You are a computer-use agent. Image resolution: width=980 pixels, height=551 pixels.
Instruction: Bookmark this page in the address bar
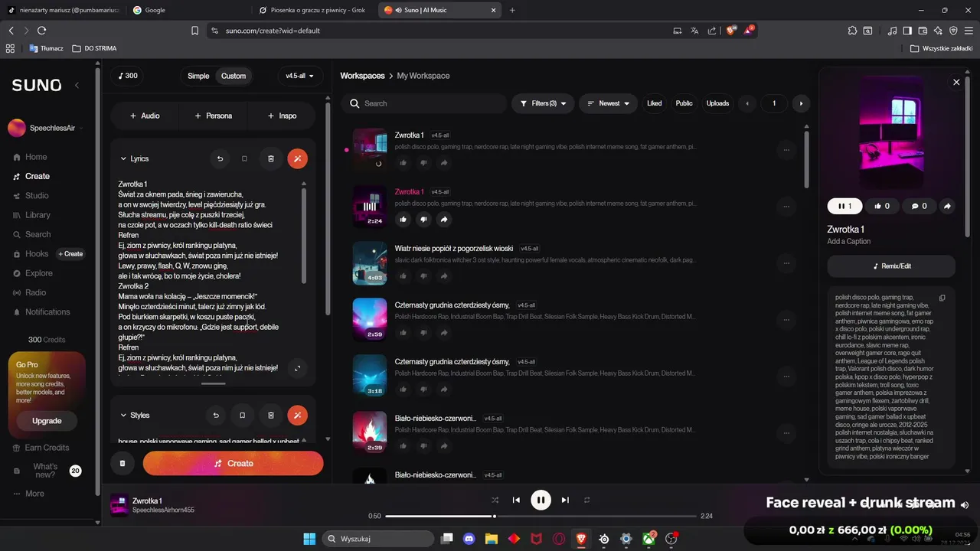[195, 31]
